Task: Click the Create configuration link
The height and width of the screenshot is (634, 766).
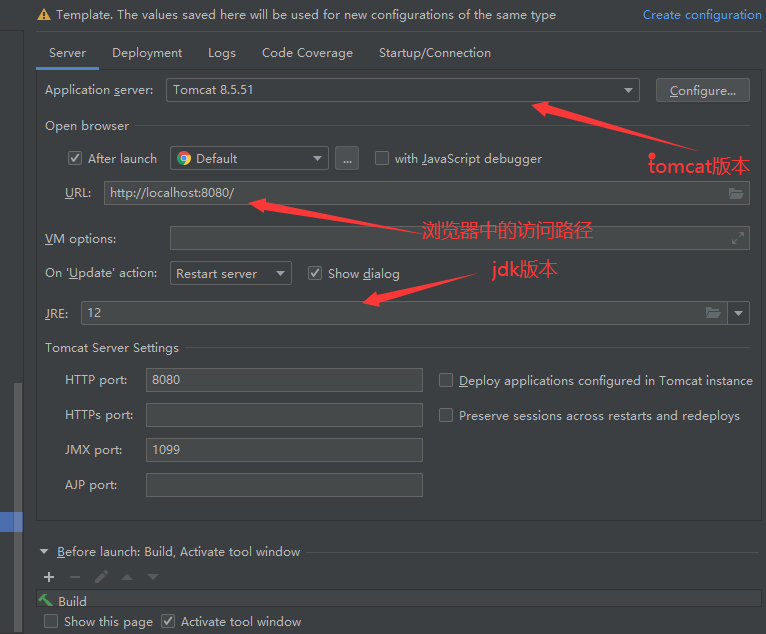Action: point(702,15)
